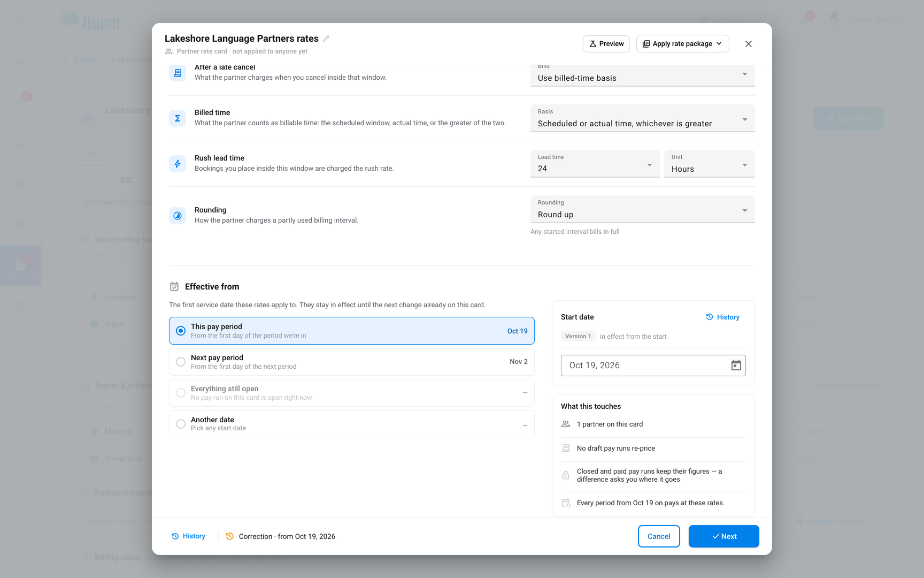Screen dimensions: 924x578
Task: Open History link in Start date panel
Action: click(x=722, y=317)
